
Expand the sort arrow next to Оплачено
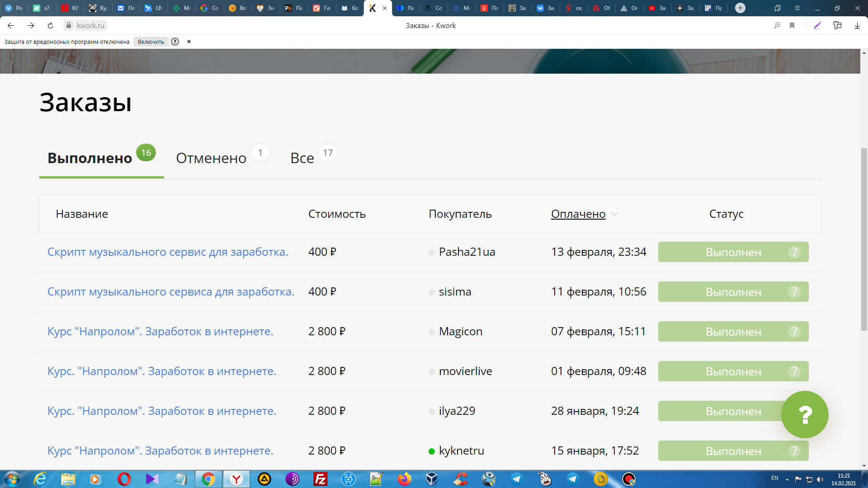pyautogui.click(x=614, y=214)
